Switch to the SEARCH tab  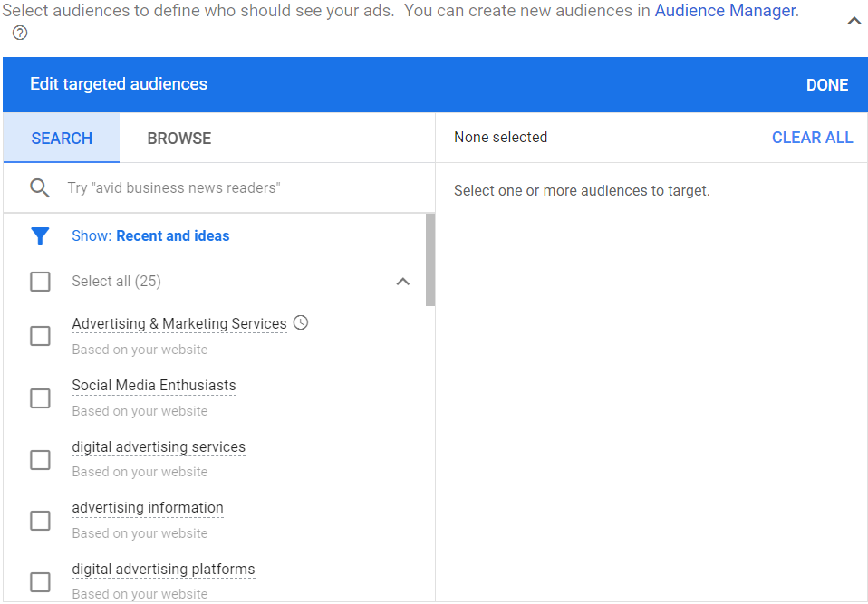click(x=61, y=138)
